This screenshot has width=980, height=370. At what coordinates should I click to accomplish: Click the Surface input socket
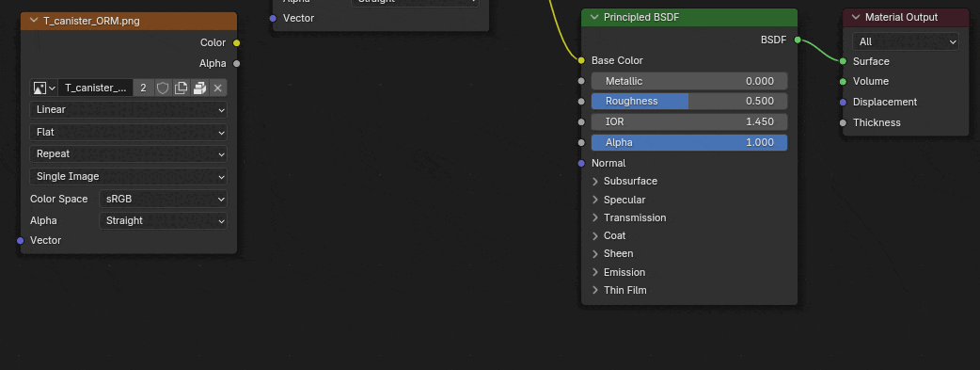coord(843,61)
